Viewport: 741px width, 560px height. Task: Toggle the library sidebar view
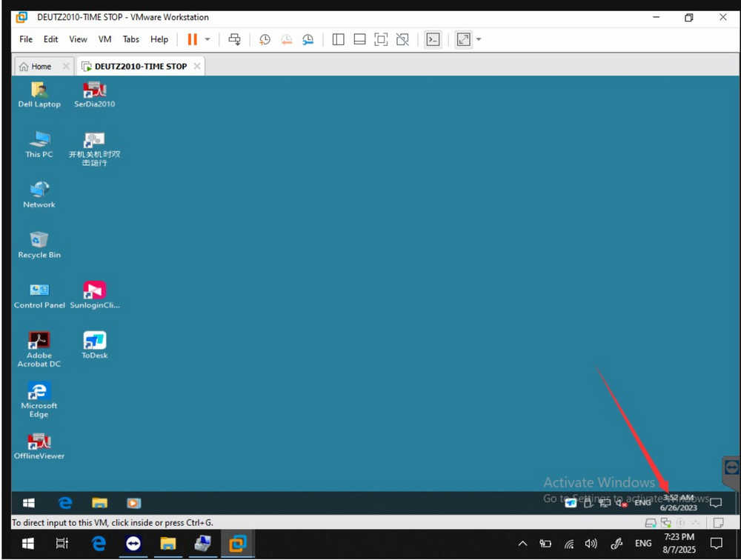tap(338, 39)
